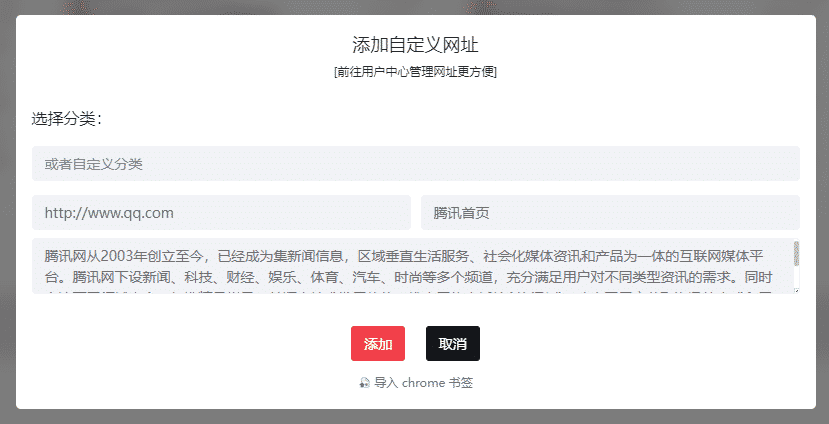Image resolution: width=829 pixels, height=424 pixels.
Task: Click the http://www.qq.com URL field
Action: point(221,213)
